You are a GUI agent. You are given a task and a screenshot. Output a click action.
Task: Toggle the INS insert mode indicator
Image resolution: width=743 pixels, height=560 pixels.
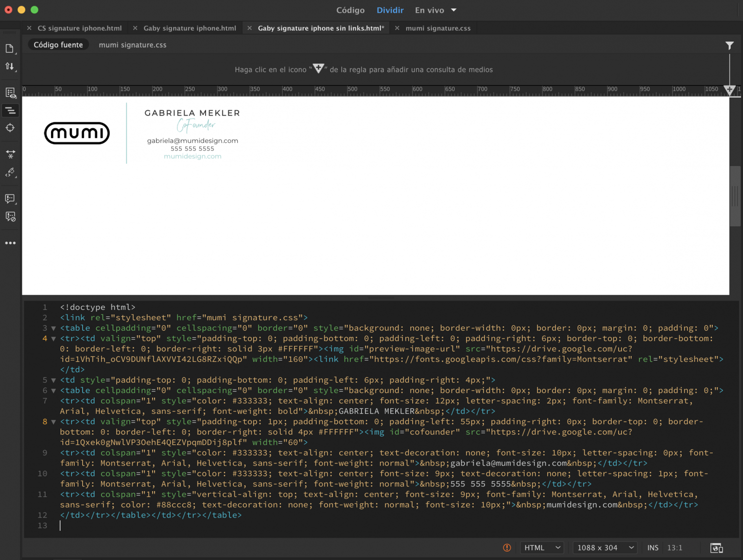click(653, 548)
